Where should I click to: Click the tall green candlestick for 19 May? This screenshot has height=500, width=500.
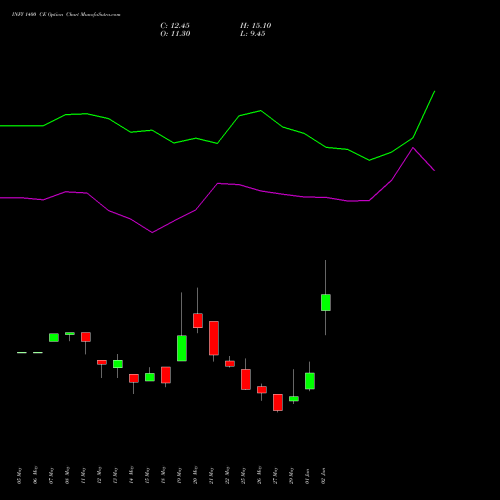coord(182,348)
